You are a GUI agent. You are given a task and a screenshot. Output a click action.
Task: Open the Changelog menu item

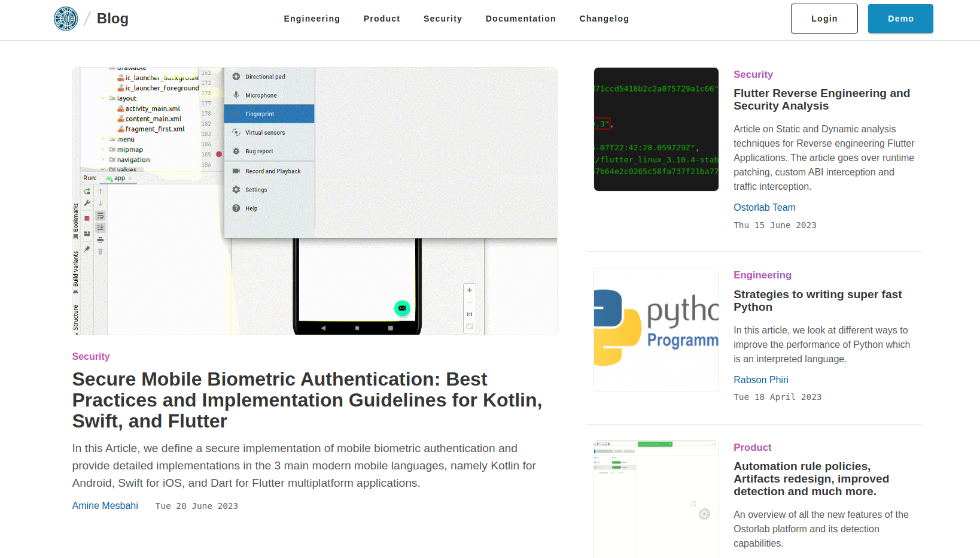[x=604, y=19]
